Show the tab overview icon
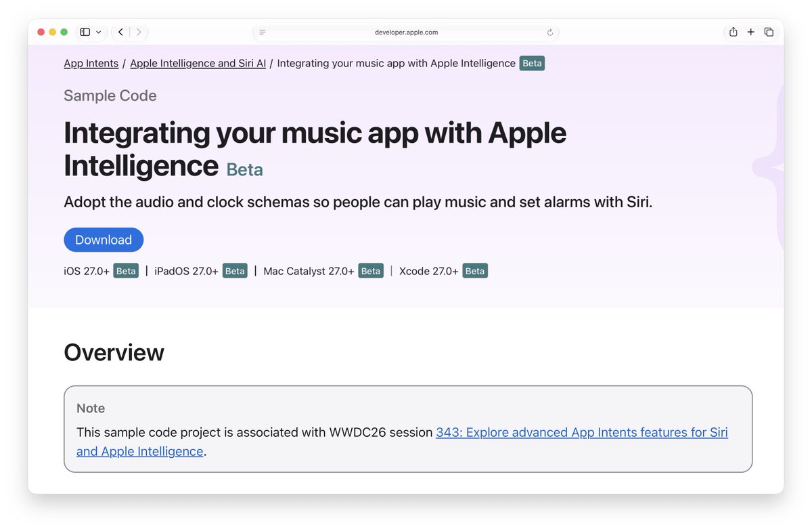812x531 pixels. tap(769, 32)
